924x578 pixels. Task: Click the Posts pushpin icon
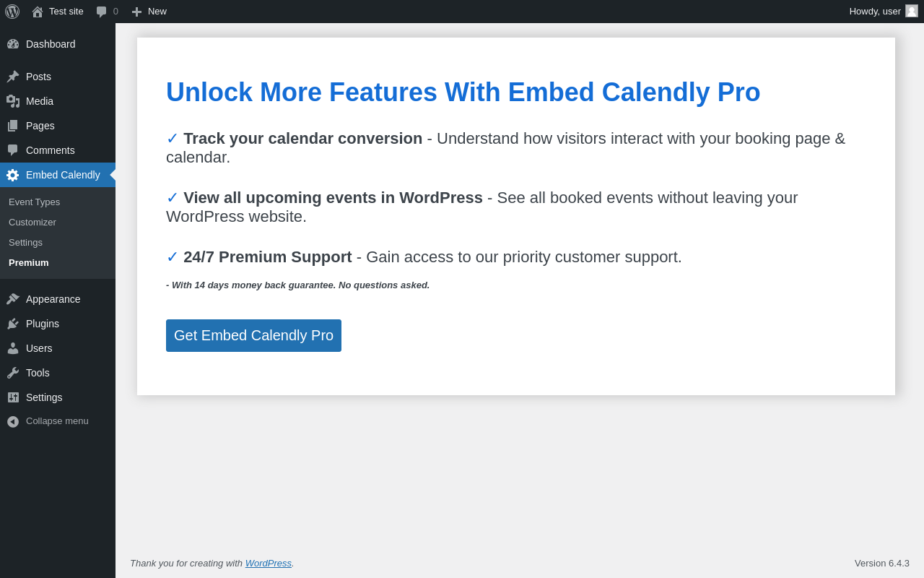coord(13,77)
